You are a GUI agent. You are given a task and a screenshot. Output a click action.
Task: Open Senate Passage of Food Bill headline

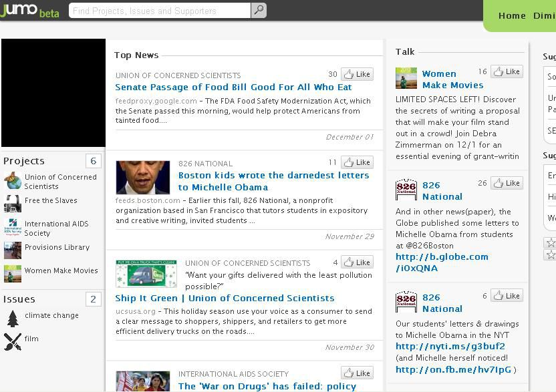pos(233,87)
